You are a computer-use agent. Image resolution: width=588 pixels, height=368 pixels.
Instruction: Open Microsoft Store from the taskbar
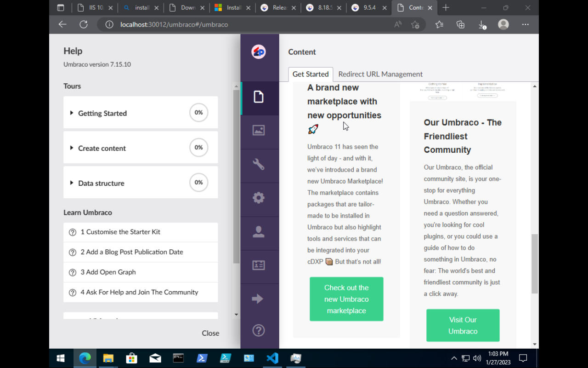tap(131, 358)
